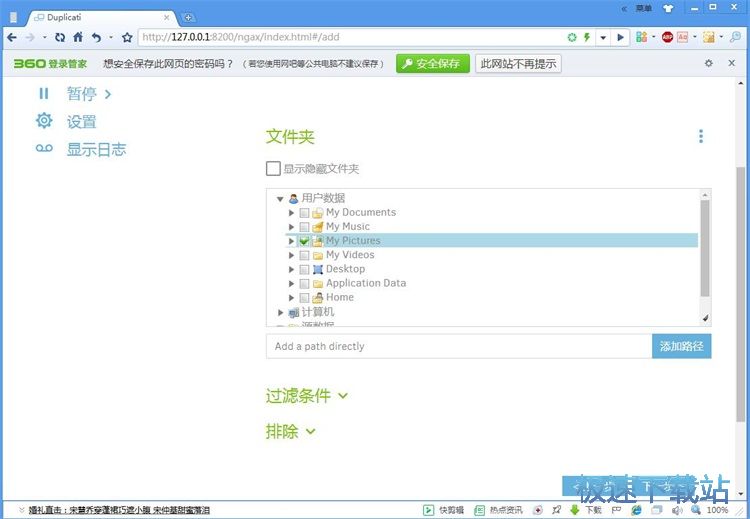Reload the page with refresh icon
Viewport: 750px width, 519px height.
(60, 37)
